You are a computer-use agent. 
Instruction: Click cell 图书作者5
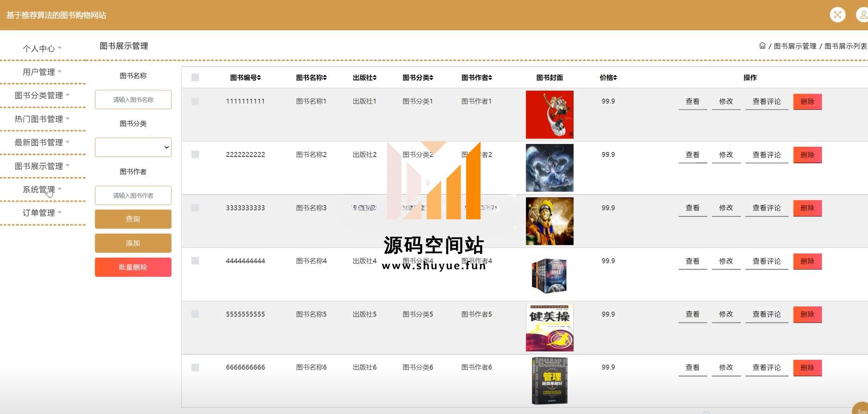pos(477,314)
